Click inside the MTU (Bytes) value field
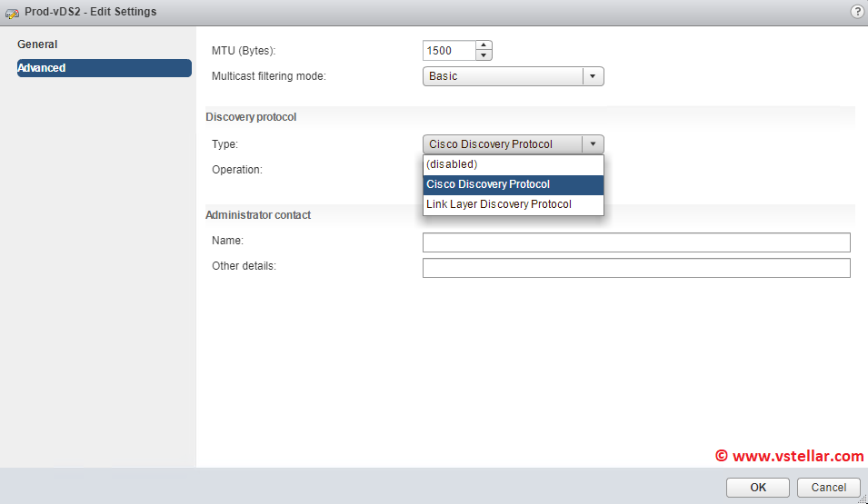868x504 pixels. 449,51
